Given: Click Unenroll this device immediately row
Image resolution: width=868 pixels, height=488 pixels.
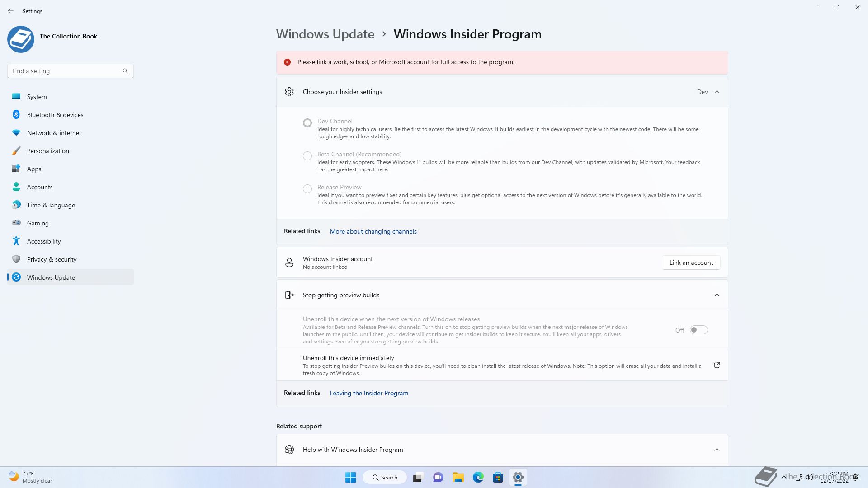Looking at the screenshot, I should click(502, 365).
